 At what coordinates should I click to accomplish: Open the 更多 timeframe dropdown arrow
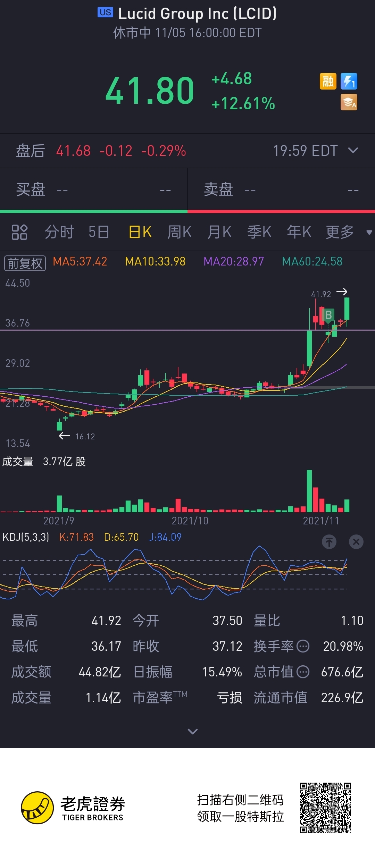pos(369,233)
